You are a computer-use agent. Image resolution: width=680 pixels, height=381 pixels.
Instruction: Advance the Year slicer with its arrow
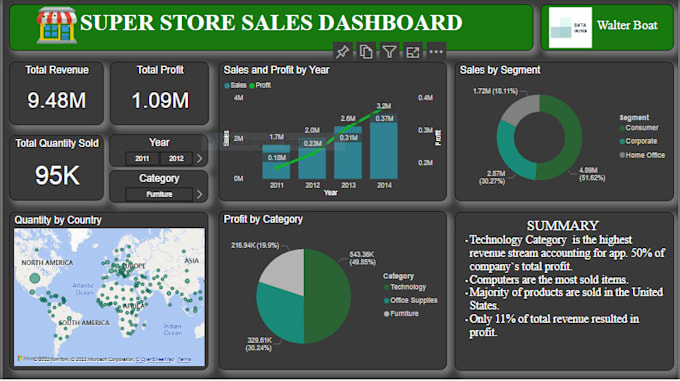pyautogui.click(x=199, y=159)
